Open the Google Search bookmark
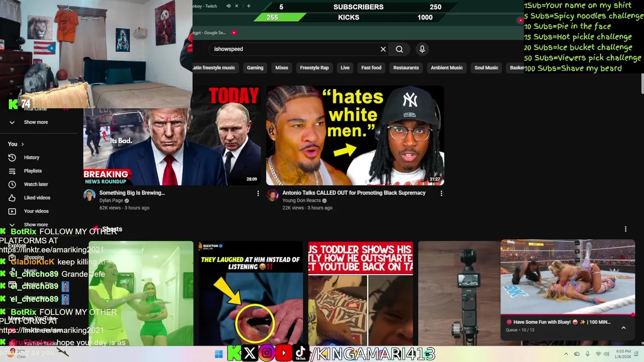 [210, 33]
